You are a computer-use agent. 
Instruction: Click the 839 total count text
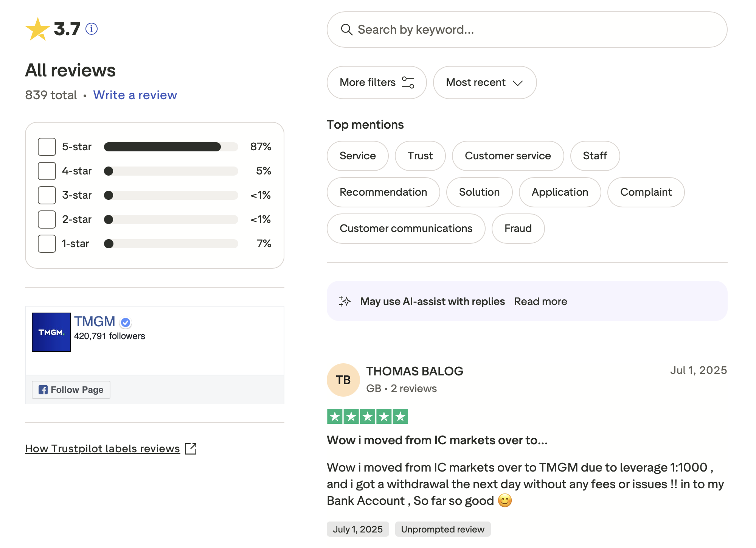(x=51, y=95)
